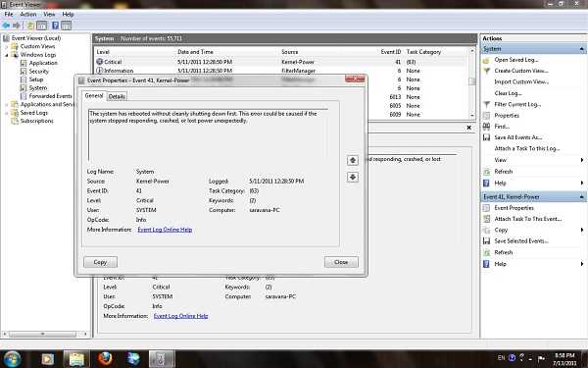Open Saved Log in Actions pane
588x368 pixels.
515,60
